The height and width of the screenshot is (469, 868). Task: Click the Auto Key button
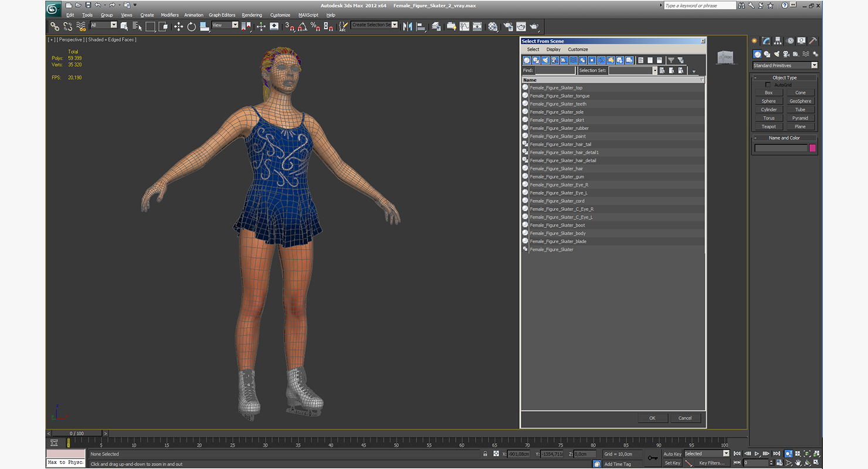click(672, 454)
